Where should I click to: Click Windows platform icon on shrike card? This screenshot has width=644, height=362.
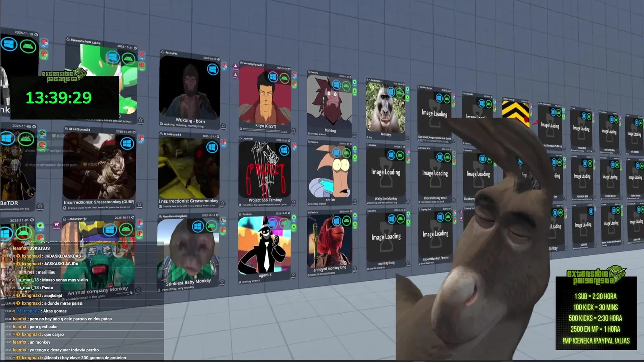pos(336,152)
